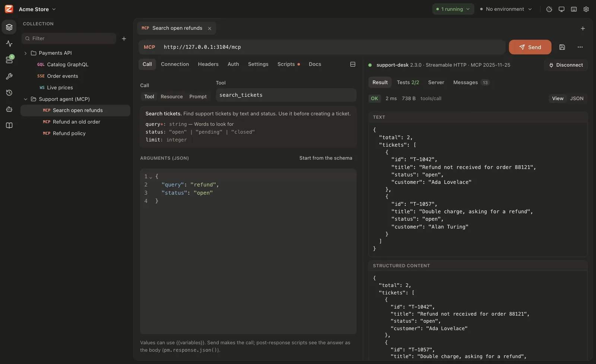Fold the JSON arguments at line 1
Viewport: 596px width, 364px height.
pos(151,177)
